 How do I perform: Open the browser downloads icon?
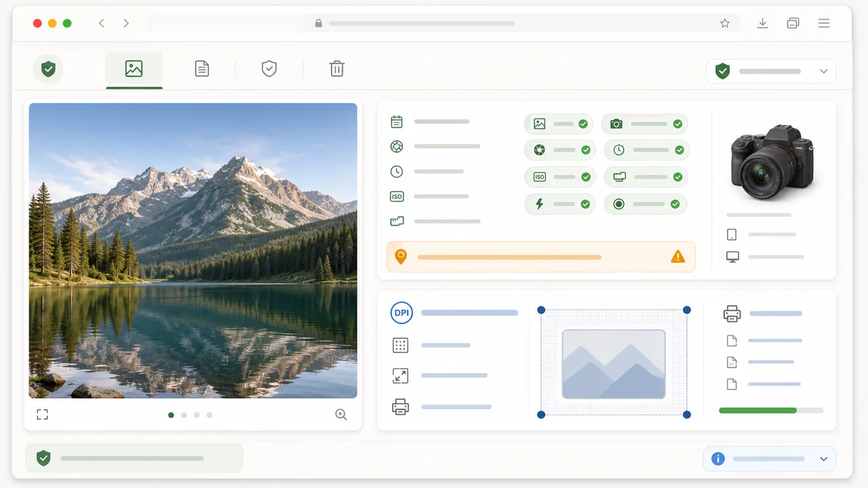(763, 23)
